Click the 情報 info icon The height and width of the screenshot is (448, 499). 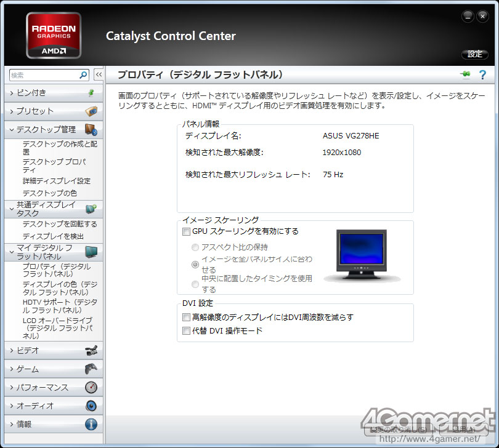(91, 424)
